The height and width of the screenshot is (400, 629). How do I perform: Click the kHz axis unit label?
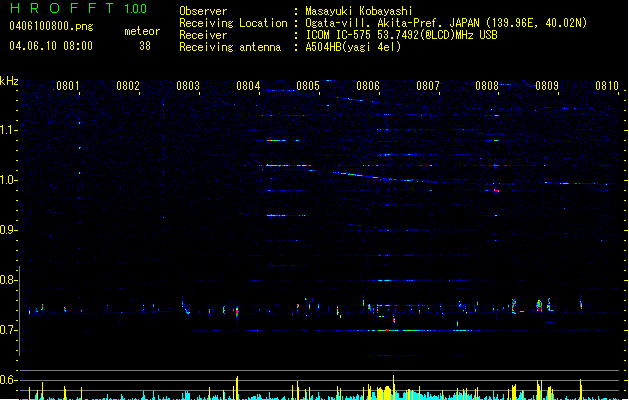pos(9,81)
